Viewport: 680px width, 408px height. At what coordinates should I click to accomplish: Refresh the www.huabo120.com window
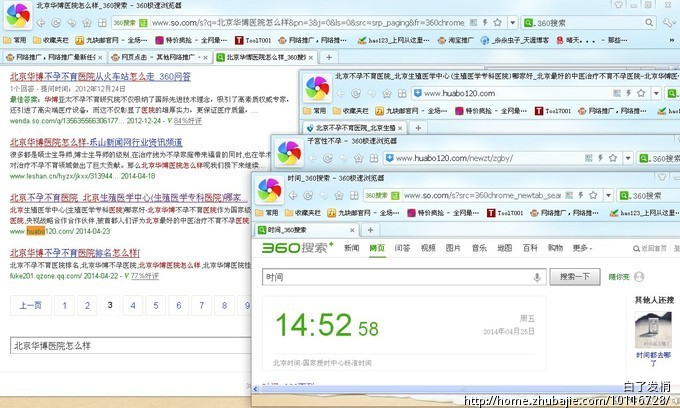[356, 93]
